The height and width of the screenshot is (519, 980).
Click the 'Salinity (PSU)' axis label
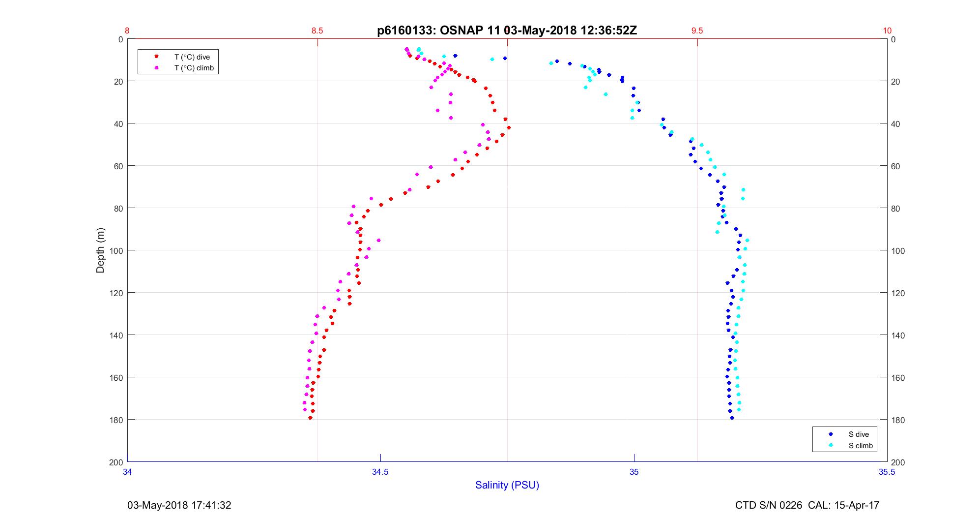507,485
